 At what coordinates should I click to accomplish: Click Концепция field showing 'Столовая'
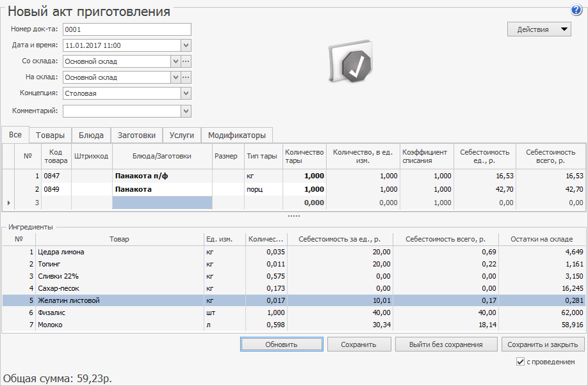[x=122, y=93]
